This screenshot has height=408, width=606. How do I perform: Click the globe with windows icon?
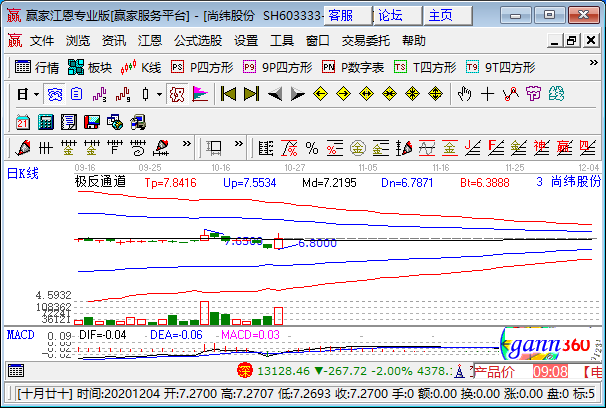[x=115, y=122]
